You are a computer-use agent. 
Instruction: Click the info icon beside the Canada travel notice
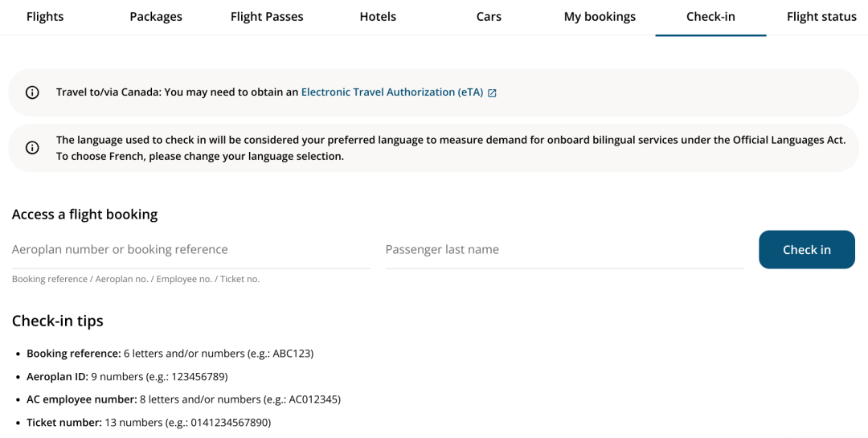pos(32,92)
